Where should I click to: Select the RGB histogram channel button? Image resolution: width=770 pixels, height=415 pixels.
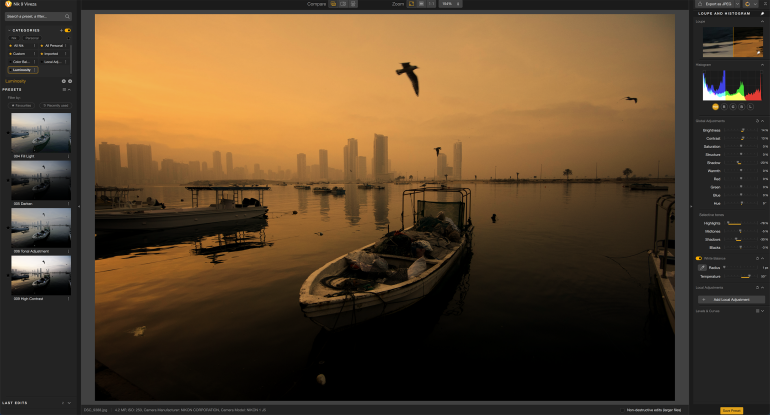[715, 107]
